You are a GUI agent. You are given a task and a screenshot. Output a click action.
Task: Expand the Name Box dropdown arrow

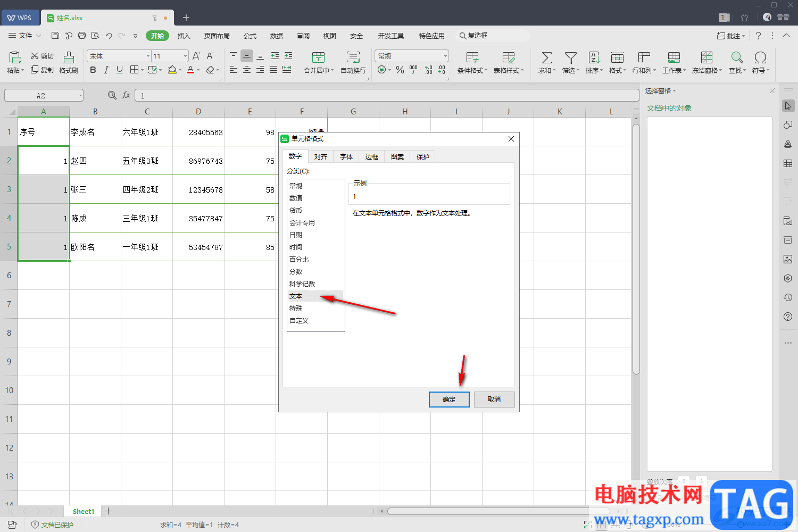click(80, 96)
